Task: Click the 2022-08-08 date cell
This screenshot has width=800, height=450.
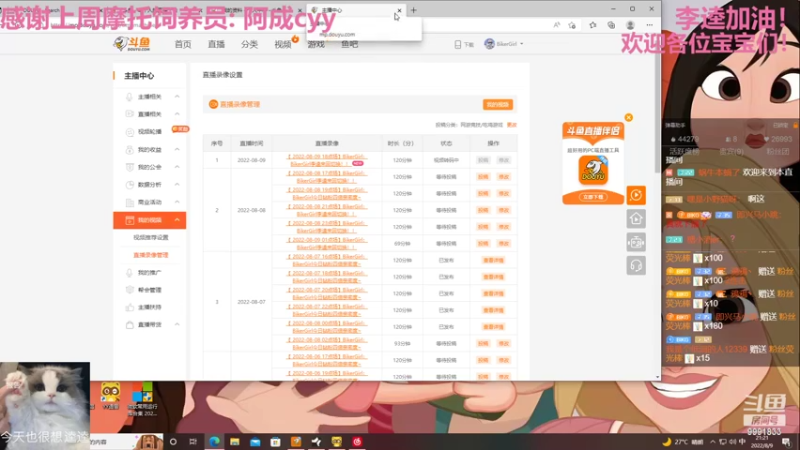Action: (252, 210)
